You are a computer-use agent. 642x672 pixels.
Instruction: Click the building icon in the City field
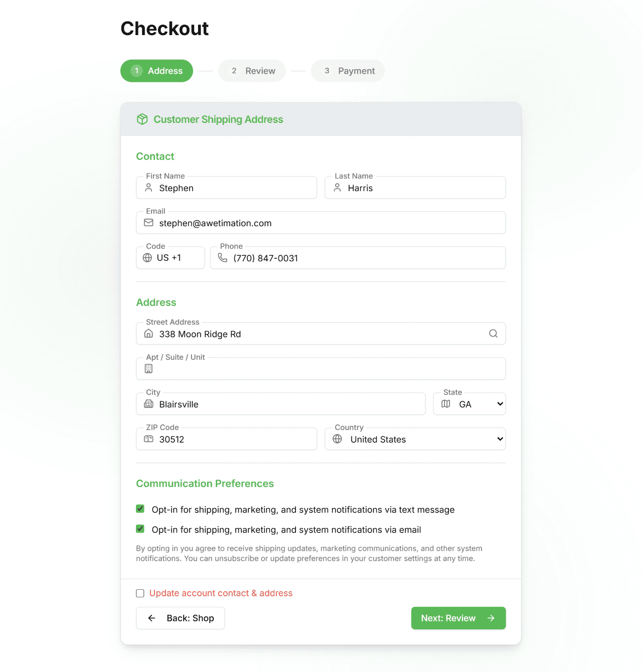click(148, 404)
